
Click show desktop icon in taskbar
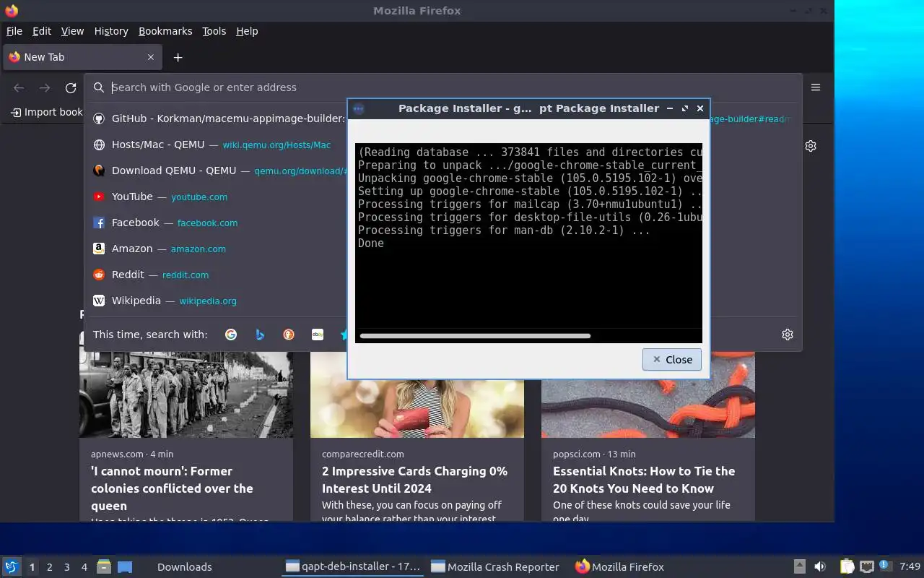[x=125, y=566]
